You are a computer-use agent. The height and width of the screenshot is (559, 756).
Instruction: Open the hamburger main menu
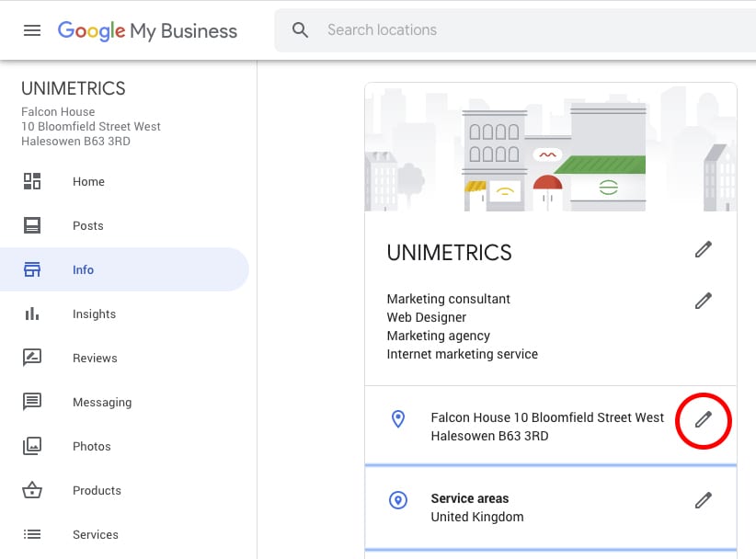click(32, 30)
